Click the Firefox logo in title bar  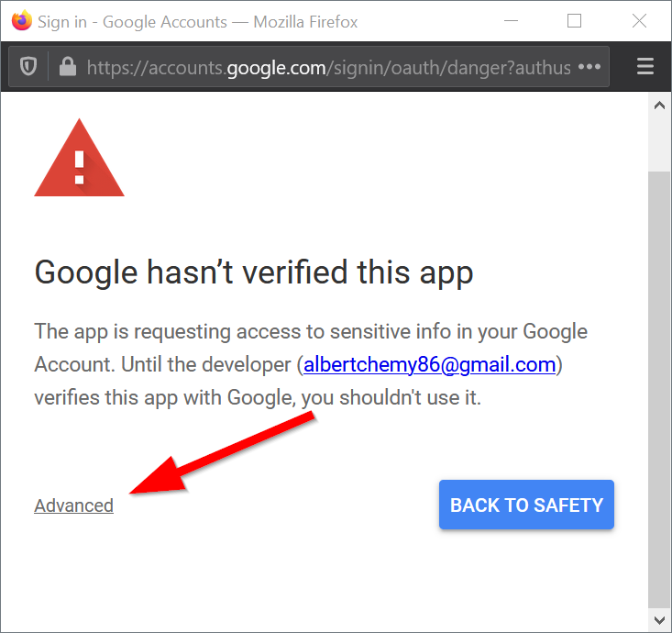[x=21, y=20]
